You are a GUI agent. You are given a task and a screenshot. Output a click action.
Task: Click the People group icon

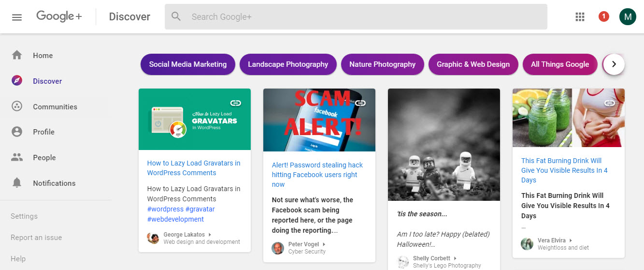17,157
